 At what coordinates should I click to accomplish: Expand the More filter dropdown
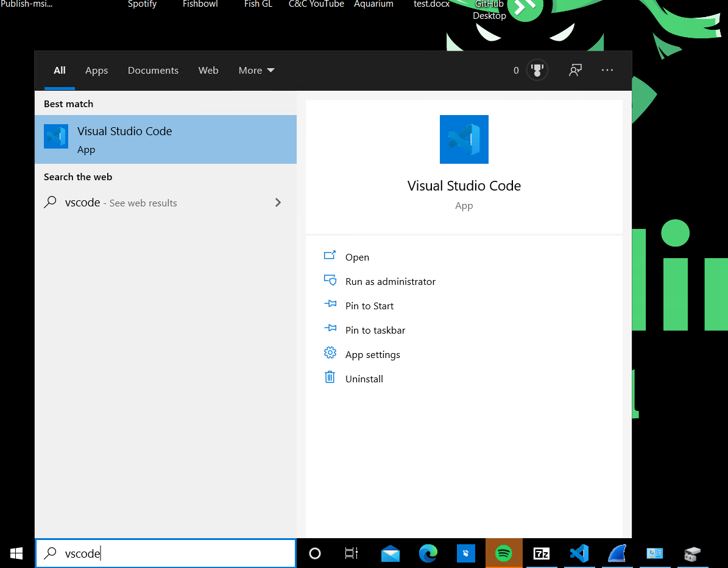(256, 71)
